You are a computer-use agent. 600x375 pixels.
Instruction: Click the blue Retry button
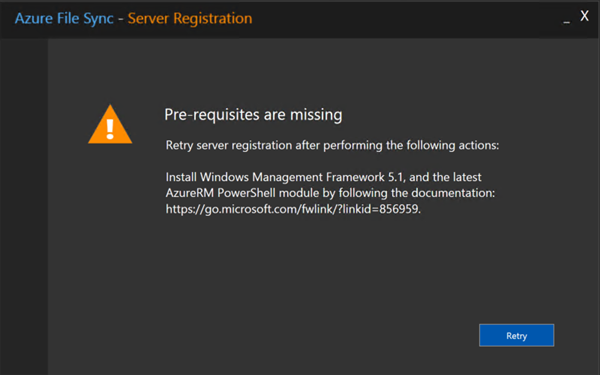pyautogui.click(x=516, y=335)
